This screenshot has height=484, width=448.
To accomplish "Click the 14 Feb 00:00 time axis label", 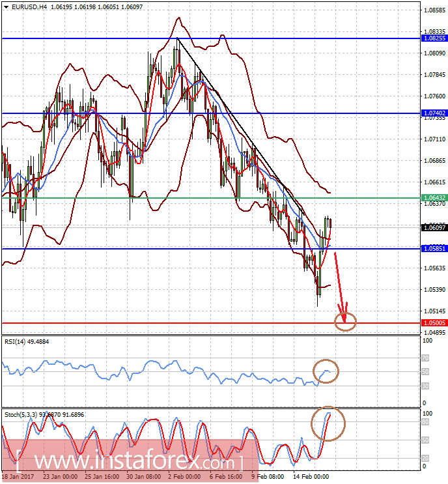I will pyautogui.click(x=311, y=477).
